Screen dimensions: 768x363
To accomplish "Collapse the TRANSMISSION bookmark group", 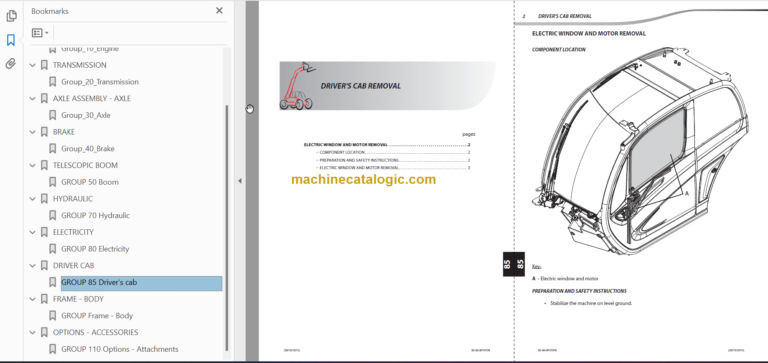I will (33, 65).
